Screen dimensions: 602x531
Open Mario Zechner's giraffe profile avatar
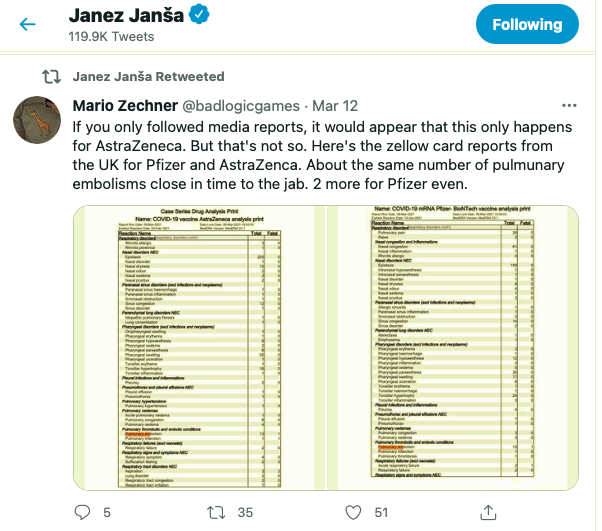(39, 122)
